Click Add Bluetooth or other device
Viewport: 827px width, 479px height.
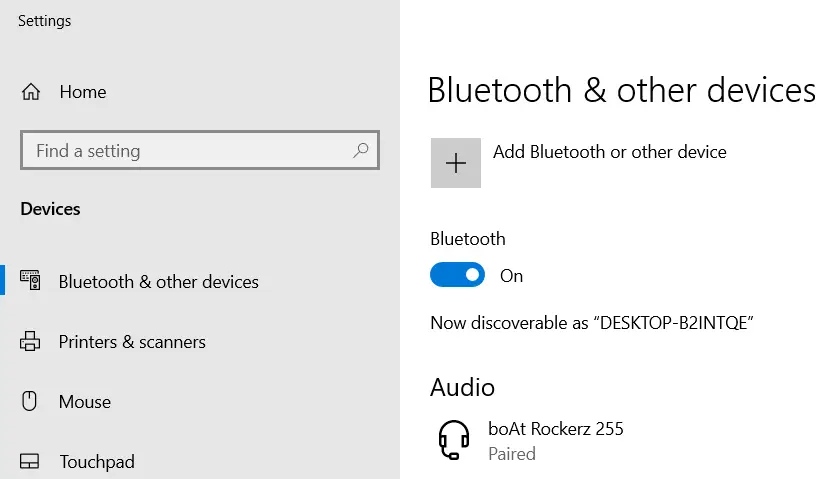(x=610, y=152)
